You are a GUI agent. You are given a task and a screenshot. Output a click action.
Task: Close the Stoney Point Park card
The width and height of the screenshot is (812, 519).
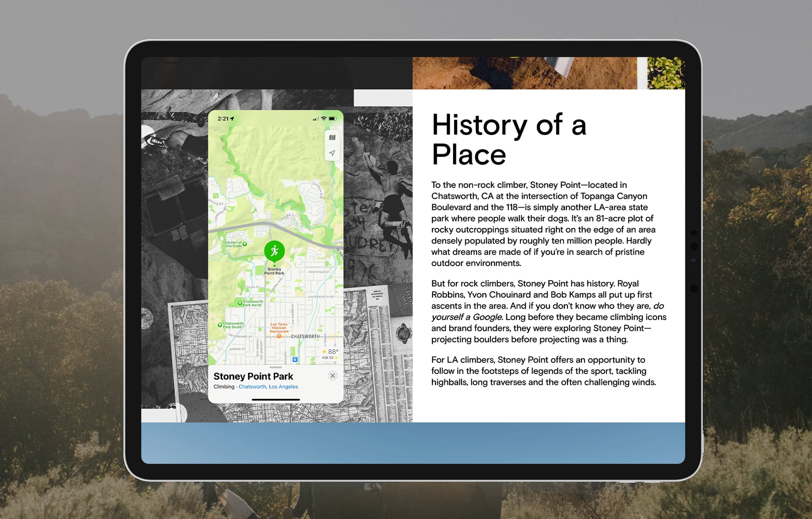pyautogui.click(x=333, y=376)
